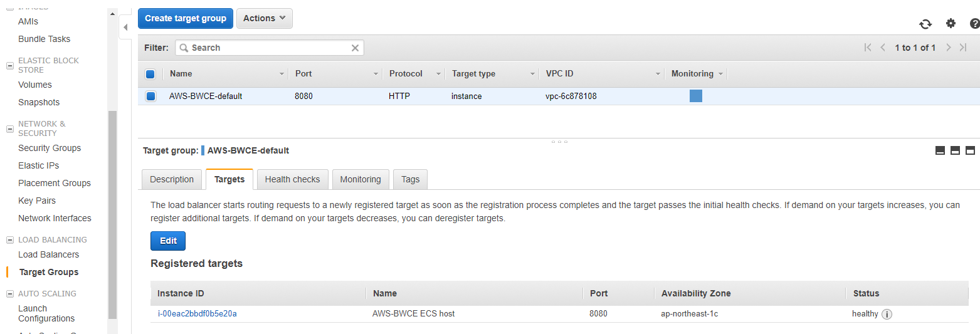Viewport: 980px width, 334px height.
Task: Open the Name column sort dropdown
Action: tap(282, 74)
